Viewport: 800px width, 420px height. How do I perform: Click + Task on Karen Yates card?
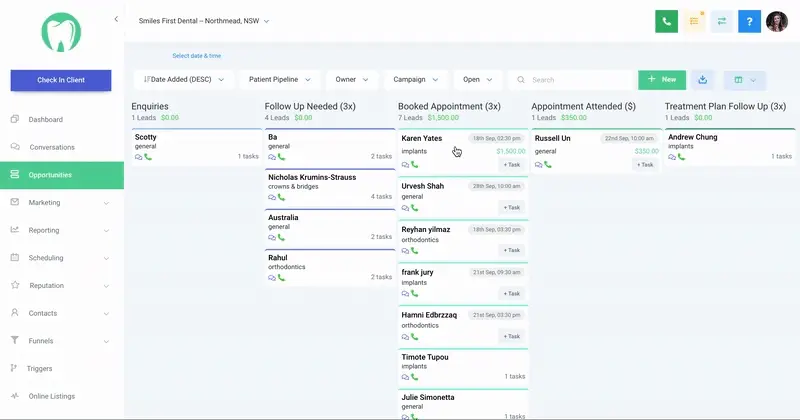pyautogui.click(x=512, y=165)
